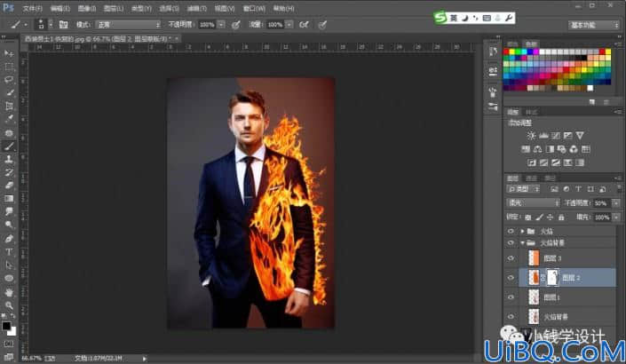Viewport: 626px width, 364px height.
Task: Open brush flow slider dropdown
Action: click(x=289, y=25)
